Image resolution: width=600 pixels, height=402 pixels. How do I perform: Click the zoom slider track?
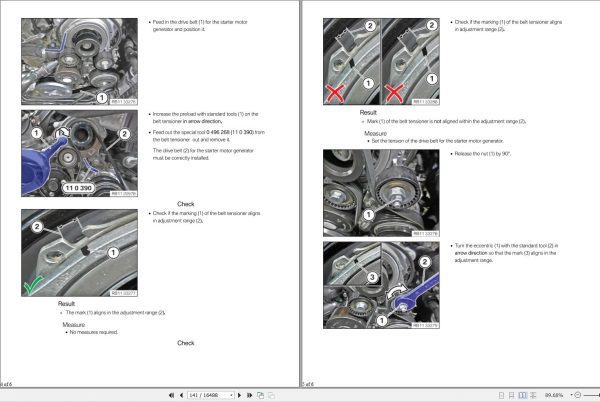(x=592, y=395)
